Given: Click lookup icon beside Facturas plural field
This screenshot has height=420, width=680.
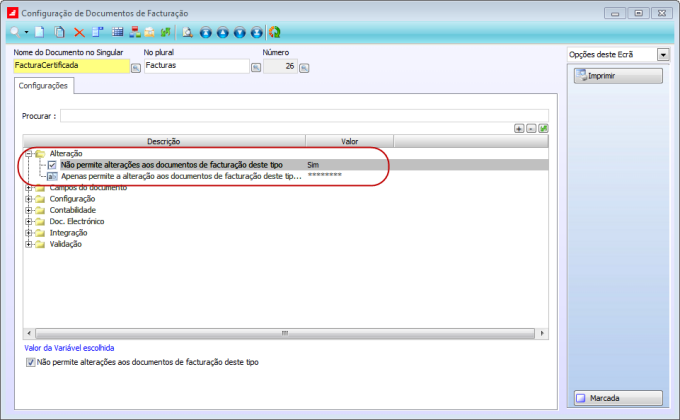Looking at the screenshot, I should click(x=256, y=68).
